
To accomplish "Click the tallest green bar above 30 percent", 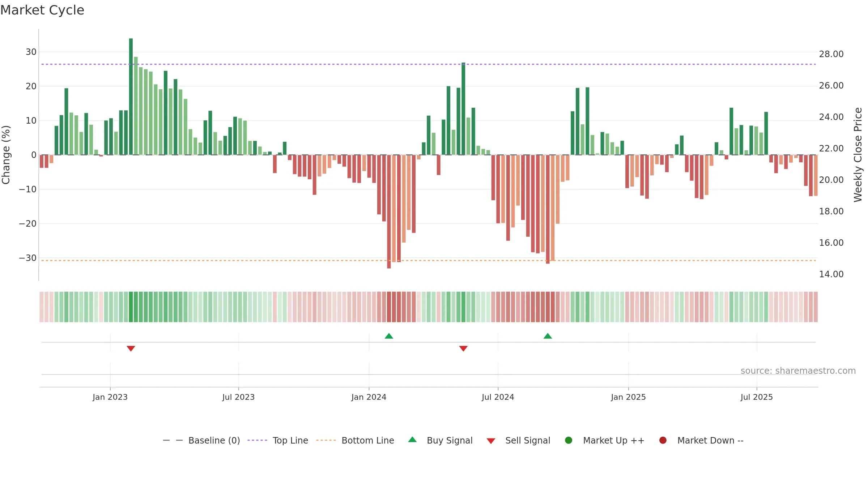I will [x=131, y=97].
